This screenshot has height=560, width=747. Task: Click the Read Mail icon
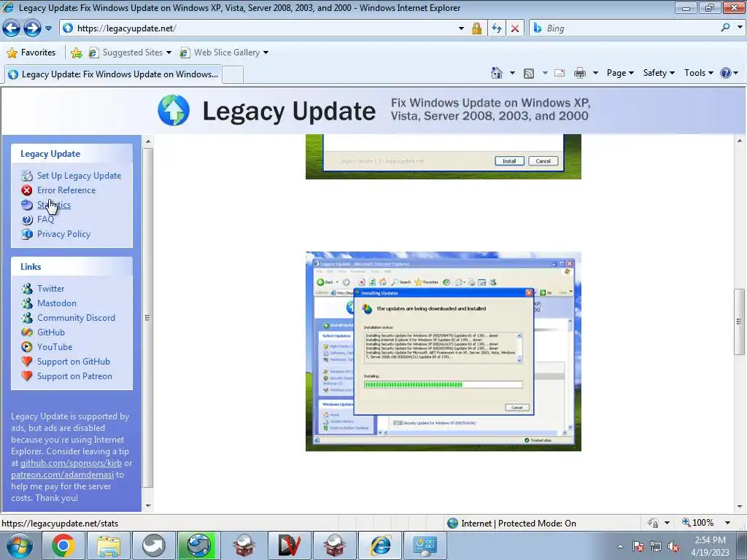[x=560, y=73]
